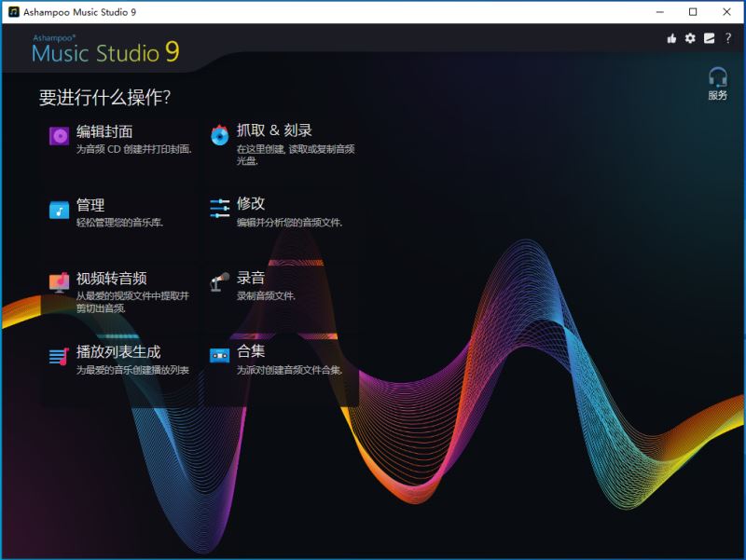746x560 pixels.
Task: Click the app icon in title bar
Action: tap(14, 12)
